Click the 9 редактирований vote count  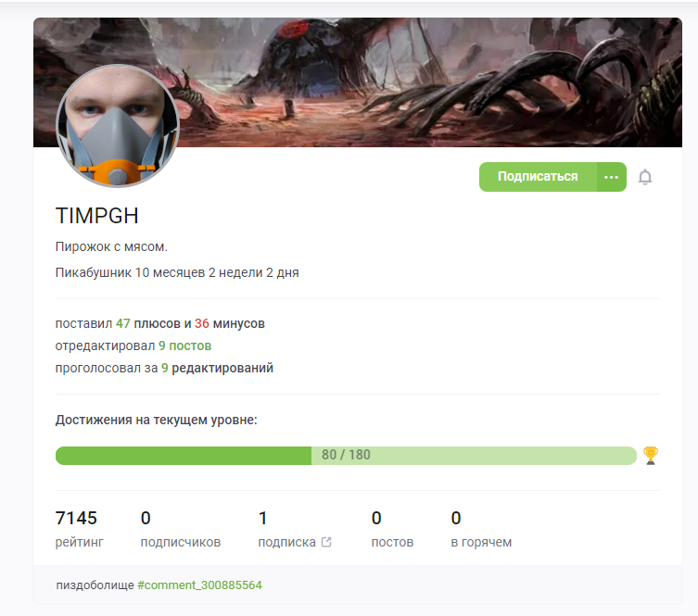165,368
